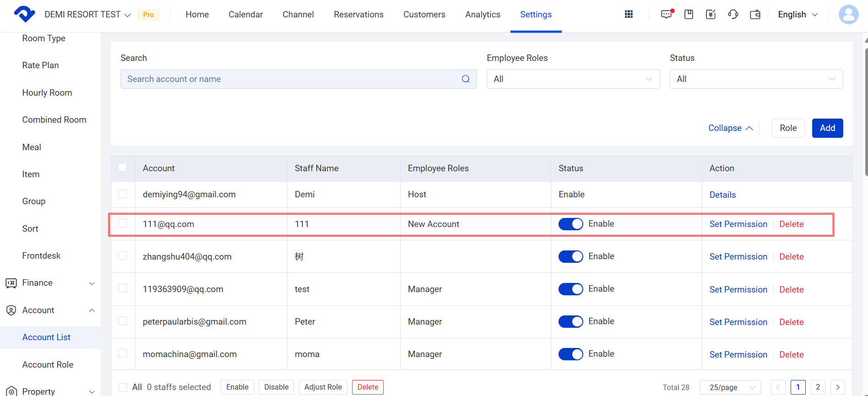Screen dimensions: 868x396
Task: Open the wallet icon in top bar
Action: click(x=755, y=15)
